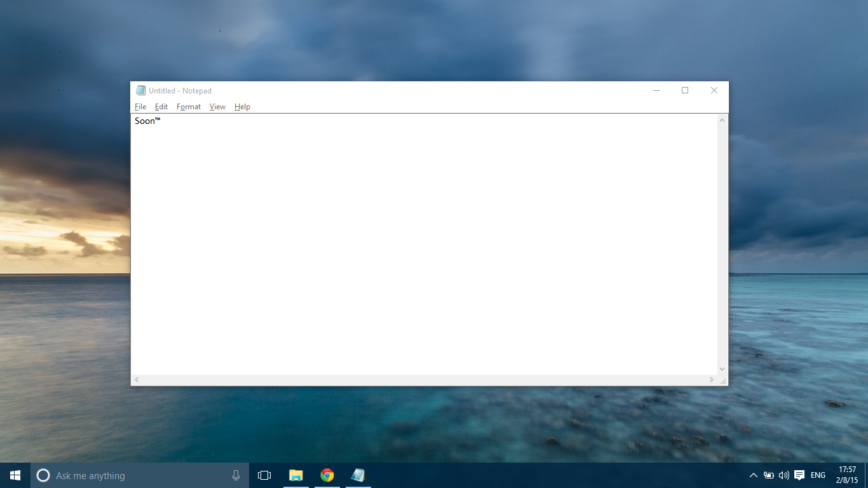This screenshot has width=868, height=488.
Task: Click the Action Center icon in the tray
Action: (x=799, y=475)
